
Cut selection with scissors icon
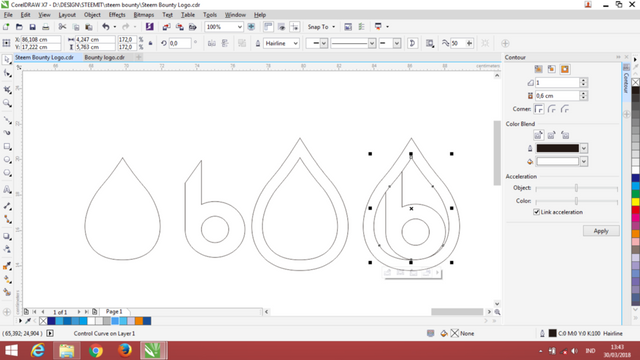click(x=62, y=27)
